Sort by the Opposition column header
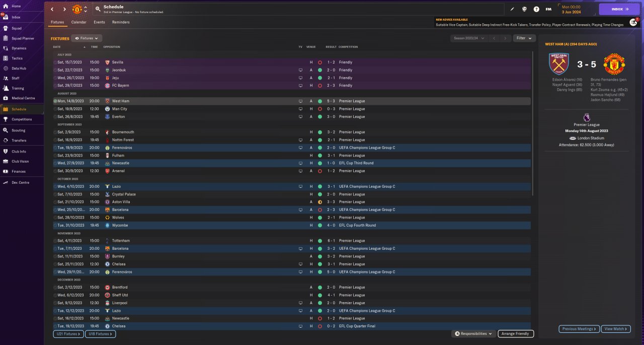The image size is (644, 345). coord(112,47)
